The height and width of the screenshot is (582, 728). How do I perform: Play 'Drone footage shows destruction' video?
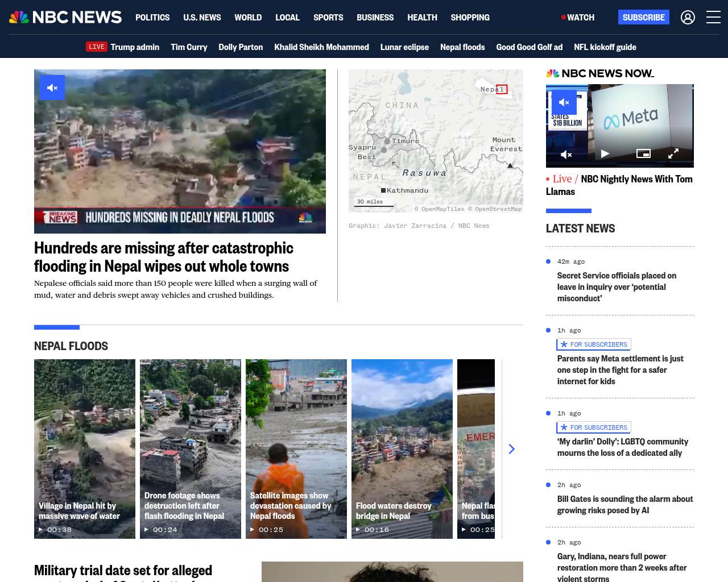(x=191, y=449)
